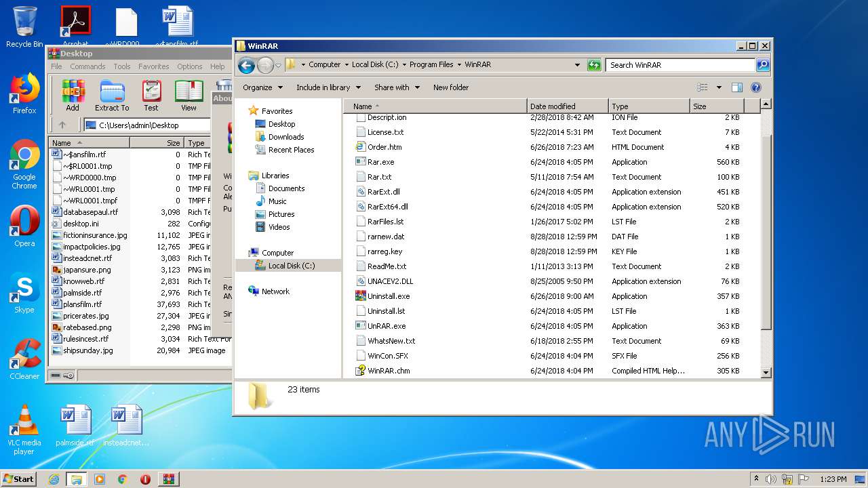
Task: Click the Search WinRAR input field
Action: coord(680,65)
